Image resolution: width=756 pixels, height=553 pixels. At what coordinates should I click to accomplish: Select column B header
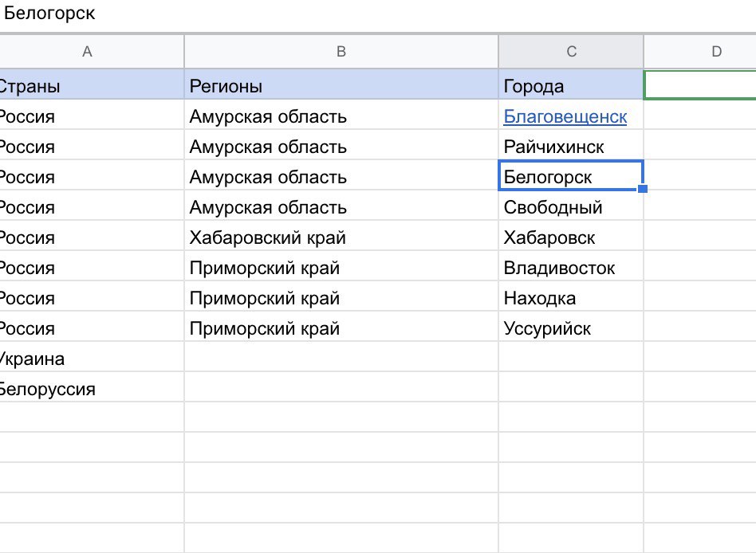[341, 51]
